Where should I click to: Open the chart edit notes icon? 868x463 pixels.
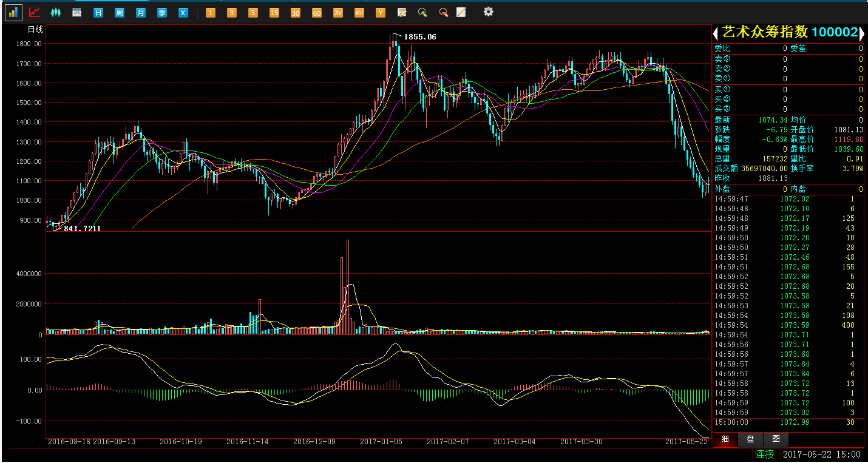(x=402, y=12)
